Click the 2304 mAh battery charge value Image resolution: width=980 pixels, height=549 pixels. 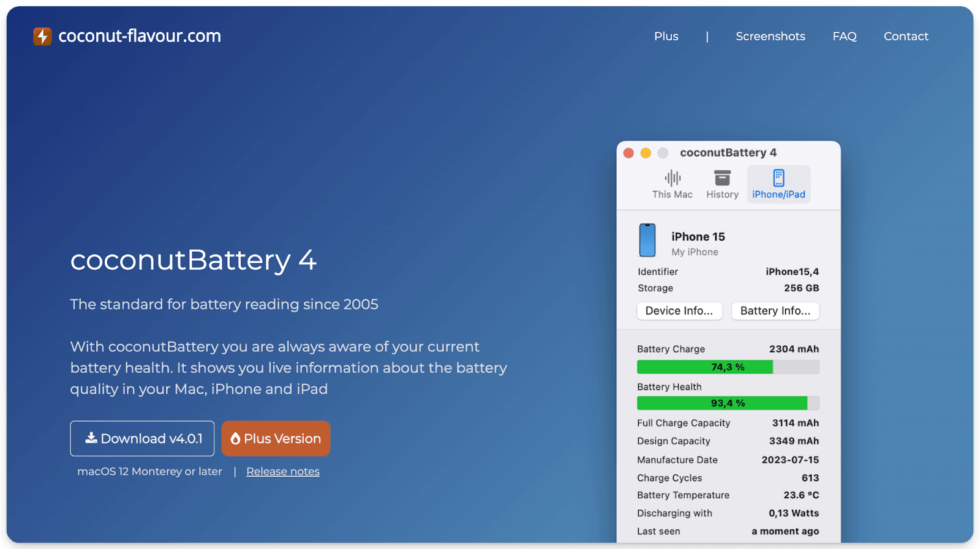point(794,349)
